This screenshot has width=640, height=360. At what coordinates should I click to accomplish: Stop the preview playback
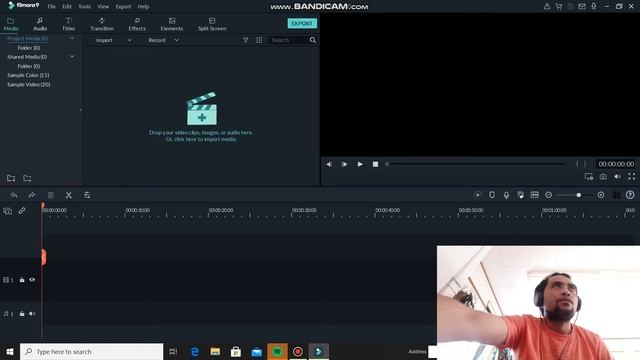[x=375, y=164]
